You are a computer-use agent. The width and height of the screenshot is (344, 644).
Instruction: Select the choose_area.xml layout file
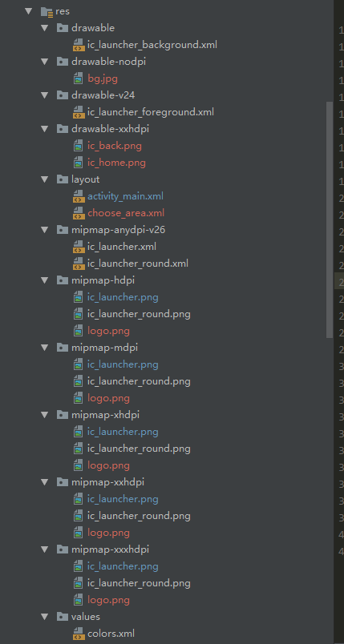[x=126, y=213]
